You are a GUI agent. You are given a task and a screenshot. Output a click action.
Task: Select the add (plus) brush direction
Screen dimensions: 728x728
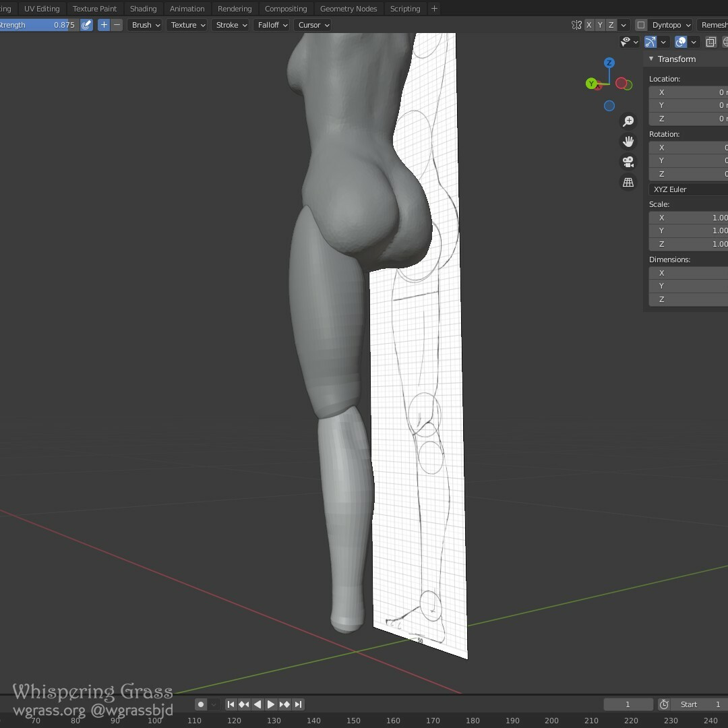coord(104,25)
